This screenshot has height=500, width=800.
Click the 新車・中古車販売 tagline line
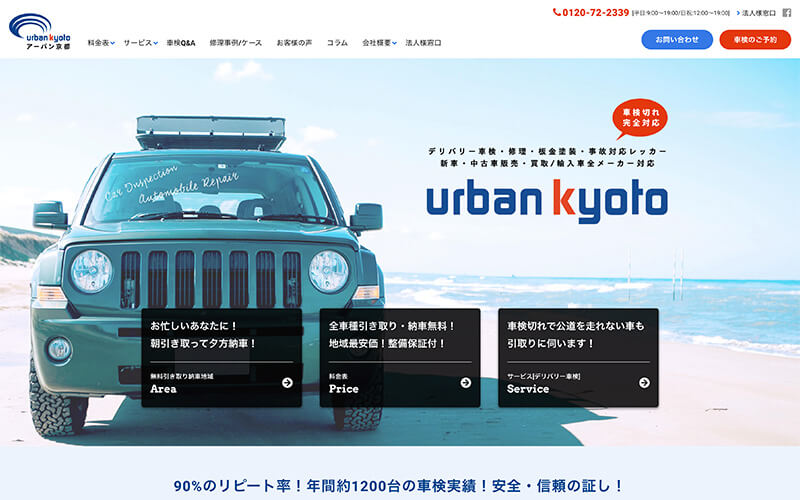(547, 164)
